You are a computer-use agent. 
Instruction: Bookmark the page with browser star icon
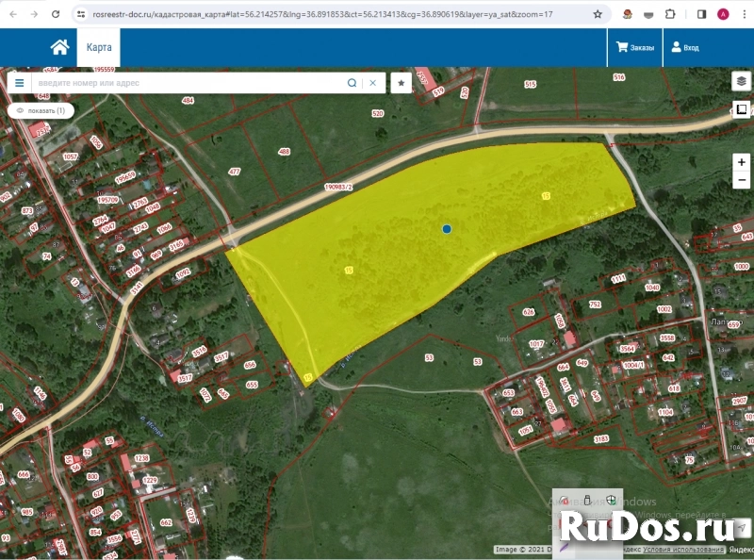click(598, 14)
